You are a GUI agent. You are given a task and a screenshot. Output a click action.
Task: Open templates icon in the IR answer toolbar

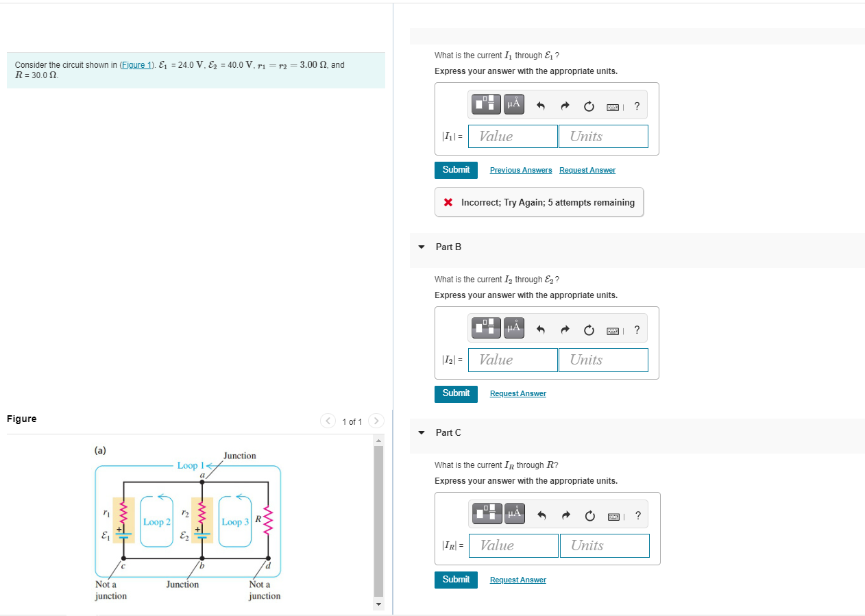coord(488,514)
